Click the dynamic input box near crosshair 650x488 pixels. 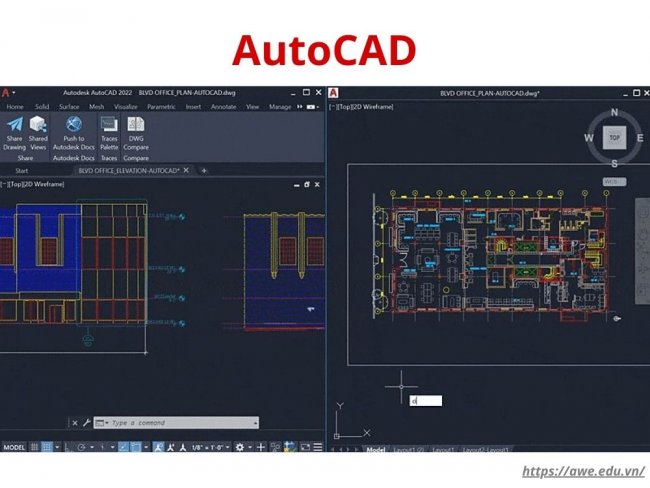click(x=426, y=401)
